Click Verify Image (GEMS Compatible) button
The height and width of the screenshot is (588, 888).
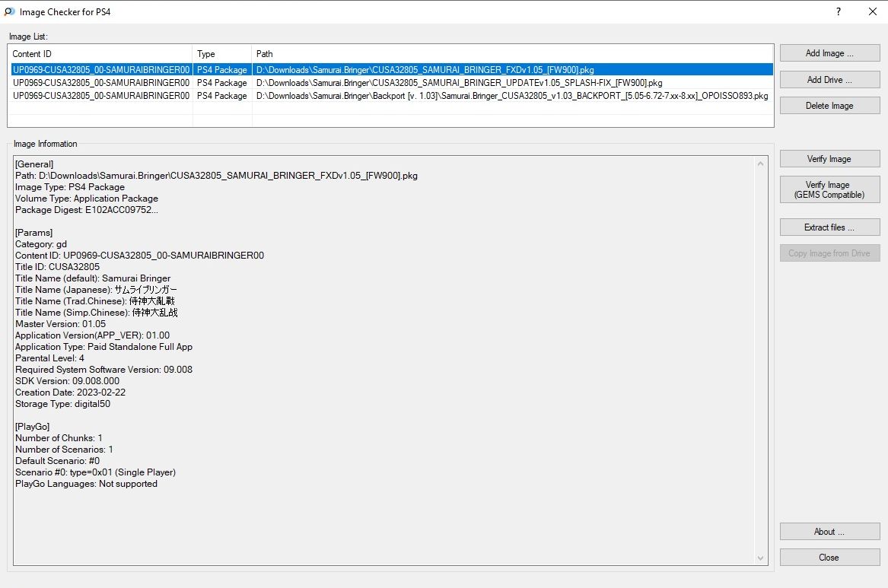point(829,189)
